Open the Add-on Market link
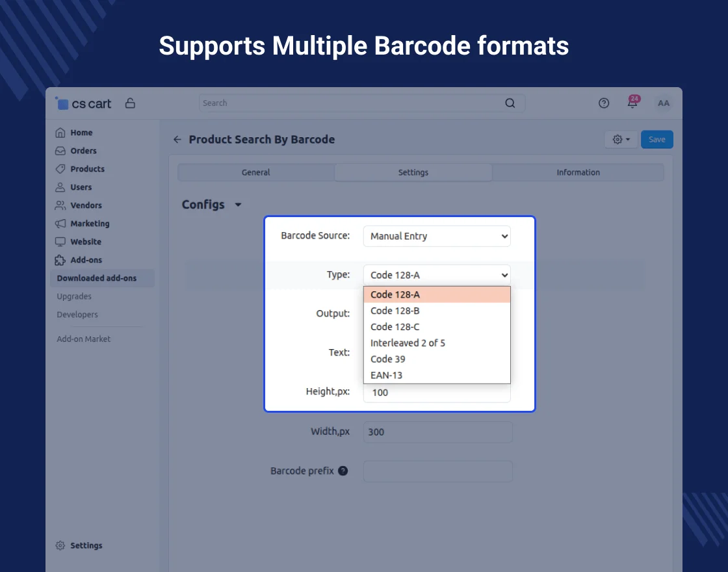The image size is (728, 572). click(84, 339)
